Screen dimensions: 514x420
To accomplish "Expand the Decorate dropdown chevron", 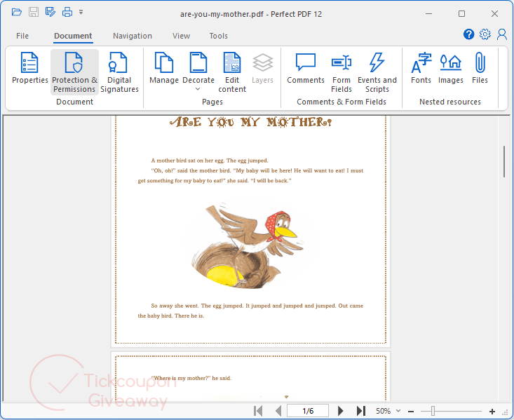I will click(x=198, y=89).
